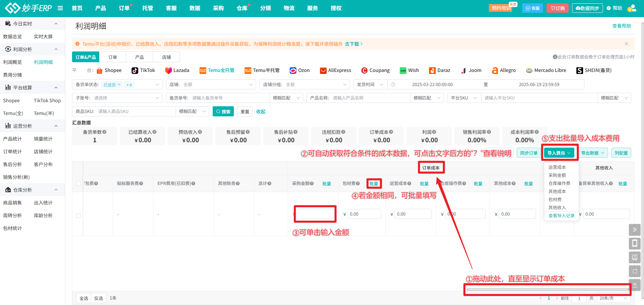Tick the checkbox of the order row
644x305 pixels.
pos(78,216)
